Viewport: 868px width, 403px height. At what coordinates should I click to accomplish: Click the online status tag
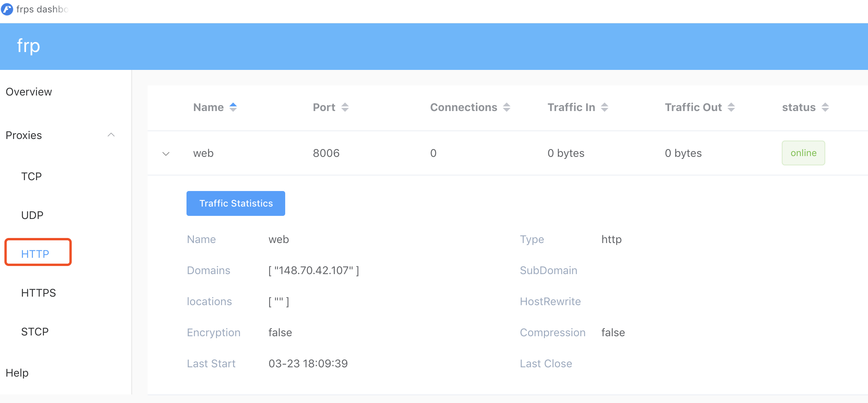[x=804, y=153]
